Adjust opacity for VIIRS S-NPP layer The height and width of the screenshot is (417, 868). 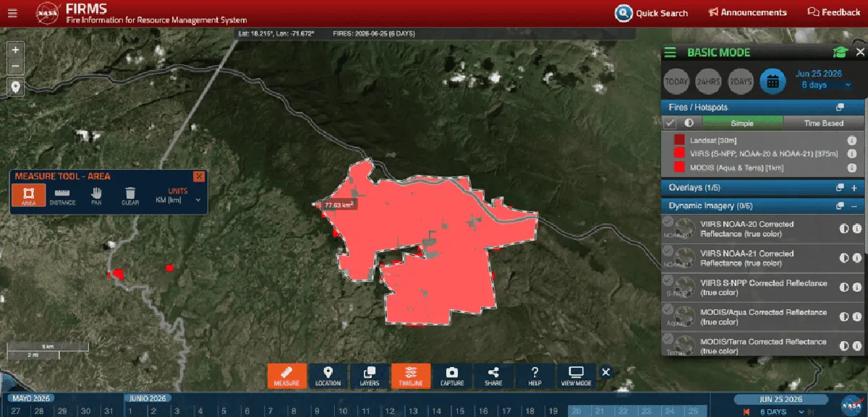[843, 288]
